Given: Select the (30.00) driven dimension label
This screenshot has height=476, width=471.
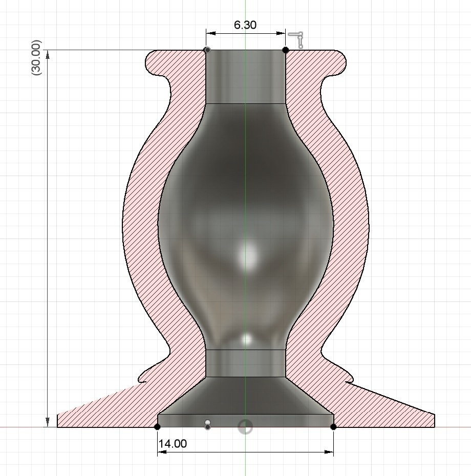Looking at the screenshot, I should tap(36, 58).
